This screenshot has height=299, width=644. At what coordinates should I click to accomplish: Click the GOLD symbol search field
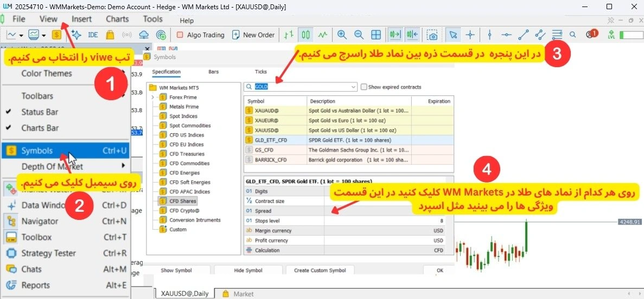tap(301, 87)
